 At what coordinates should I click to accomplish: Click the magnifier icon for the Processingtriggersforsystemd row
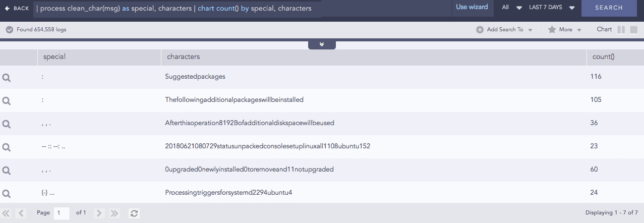[x=7, y=193]
